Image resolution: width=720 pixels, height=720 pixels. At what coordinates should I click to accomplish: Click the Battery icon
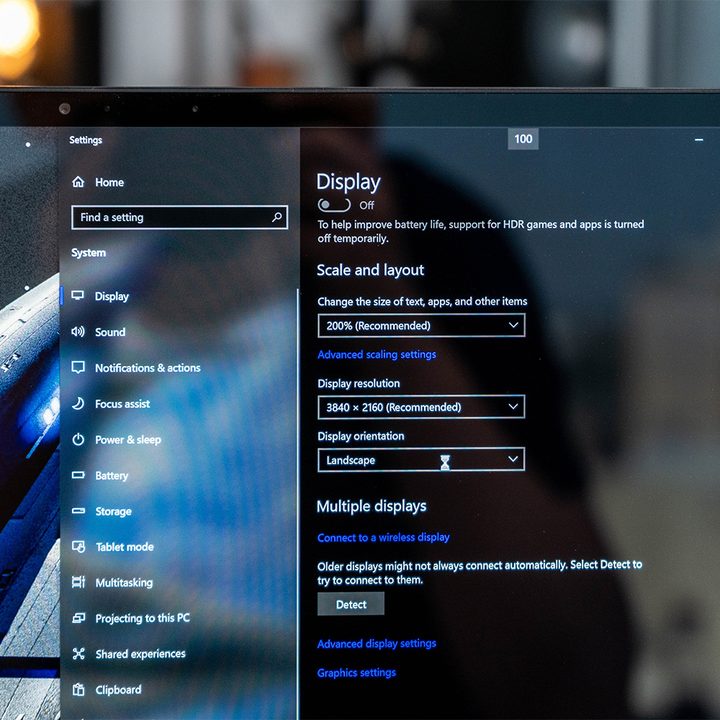(x=78, y=475)
